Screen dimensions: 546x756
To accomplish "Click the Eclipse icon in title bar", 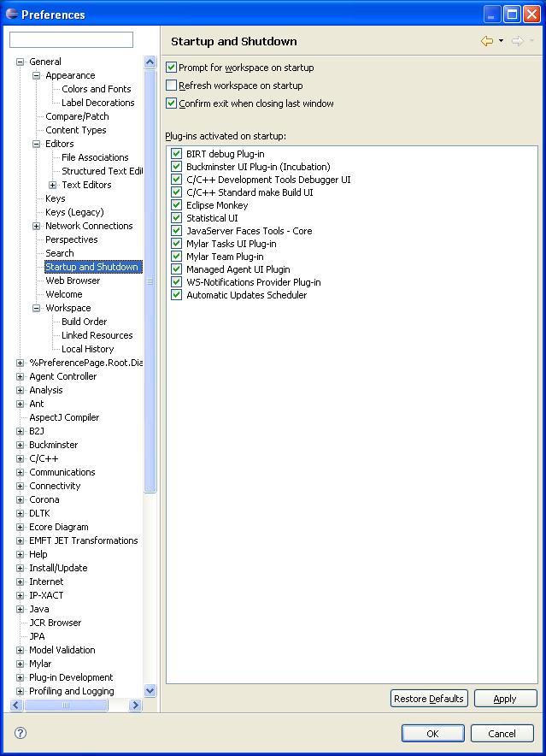I will pos(12,14).
